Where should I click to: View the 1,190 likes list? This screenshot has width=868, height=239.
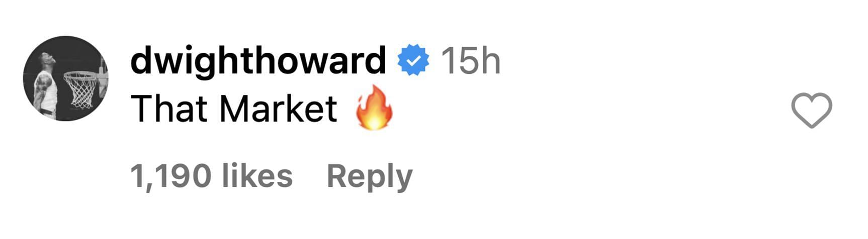click(x=211, y=176)
